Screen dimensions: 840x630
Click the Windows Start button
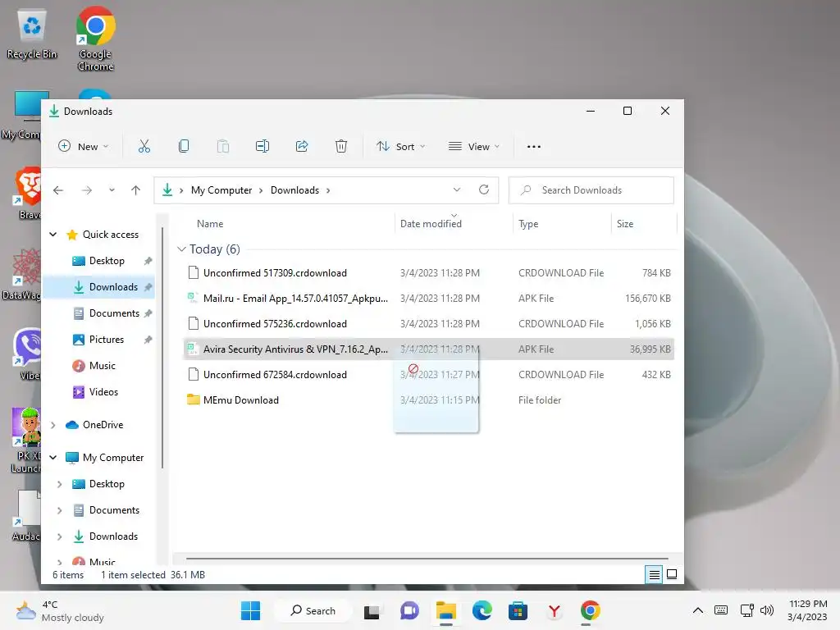(x=250, y=610)
